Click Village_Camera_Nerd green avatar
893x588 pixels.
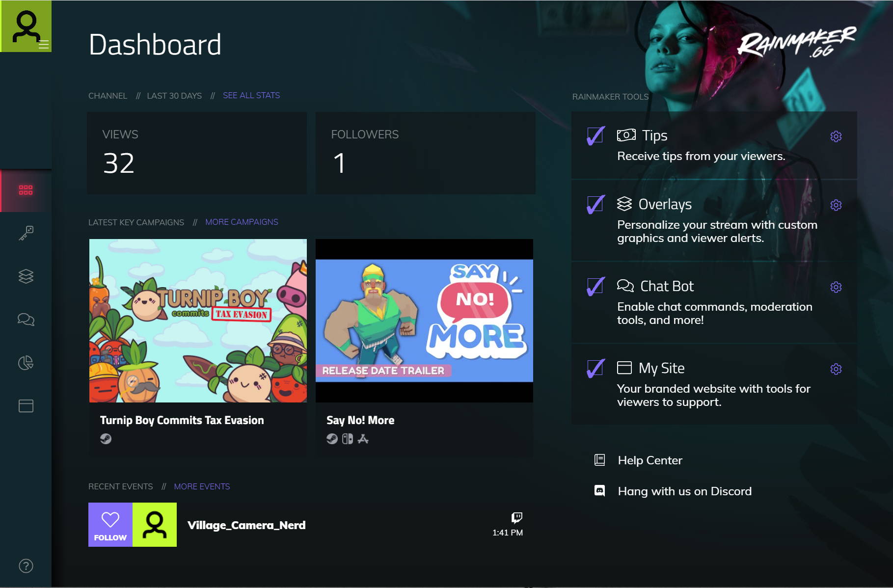coord(155,525)
